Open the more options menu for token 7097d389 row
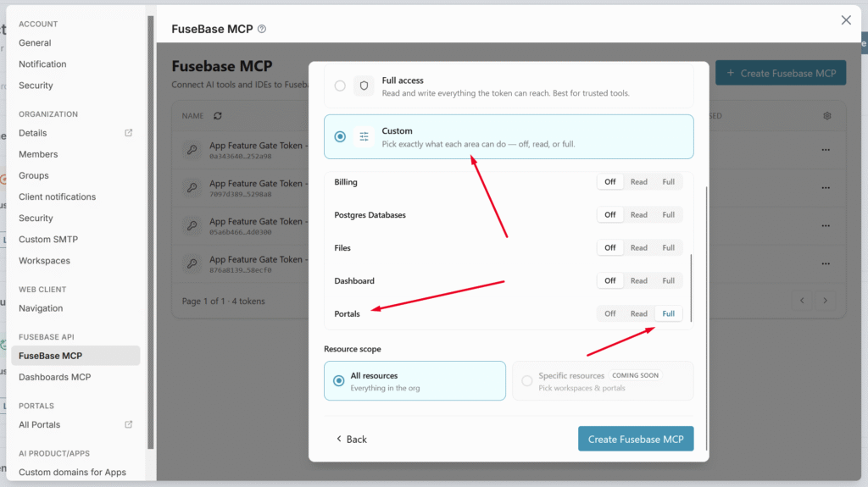This screenshot has width=868, height=487. [826, 188]
